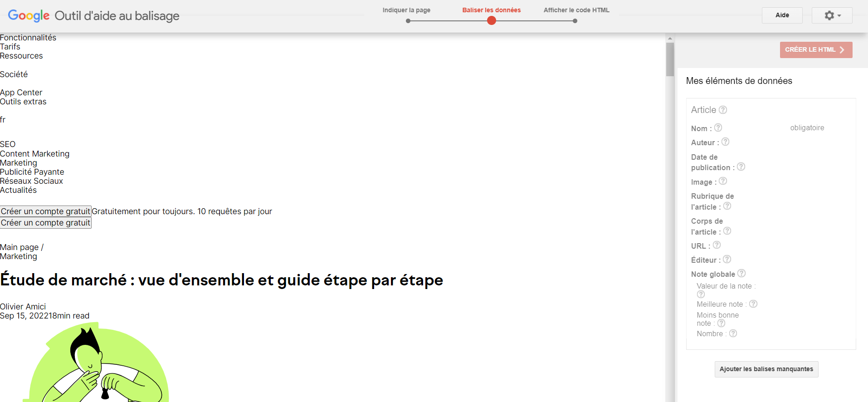Select the Baliser les données step
868x402 pixels.
(x=492, y=10)
